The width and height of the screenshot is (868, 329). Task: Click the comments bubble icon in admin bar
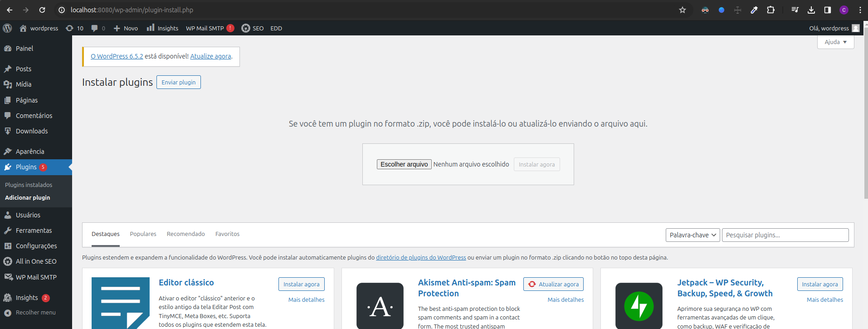coord(94,28)
